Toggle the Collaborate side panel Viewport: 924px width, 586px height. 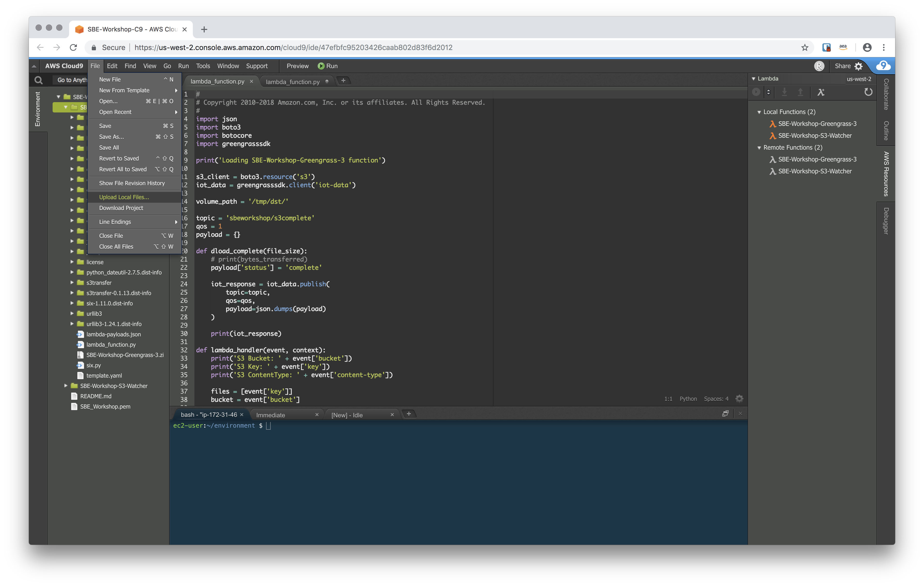pyautogui.click(x=886, y=94)
